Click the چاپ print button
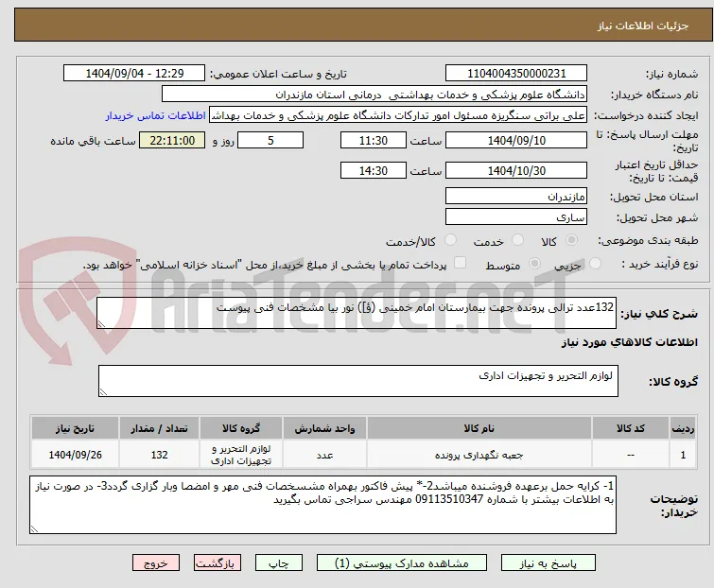The height and width of the screenshot is (588, 714). click(279, 563)
